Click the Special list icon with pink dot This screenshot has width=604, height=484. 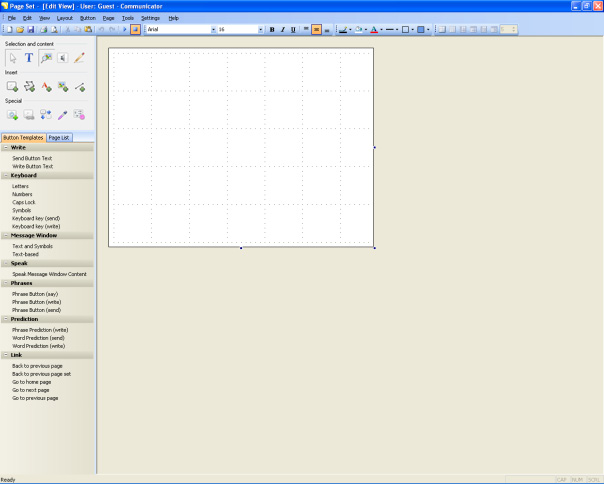tap(79, 115)
